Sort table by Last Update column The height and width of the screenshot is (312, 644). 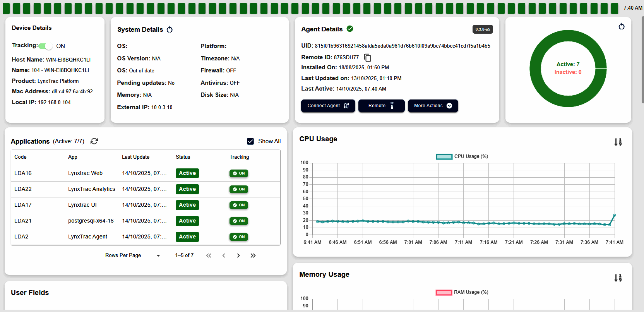(135, 157)
